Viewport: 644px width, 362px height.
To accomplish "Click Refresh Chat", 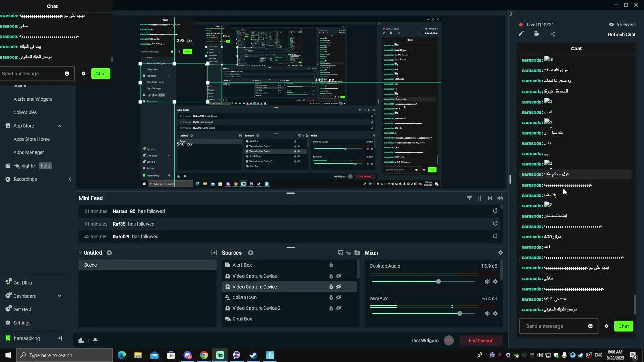I will coord(622,35).
